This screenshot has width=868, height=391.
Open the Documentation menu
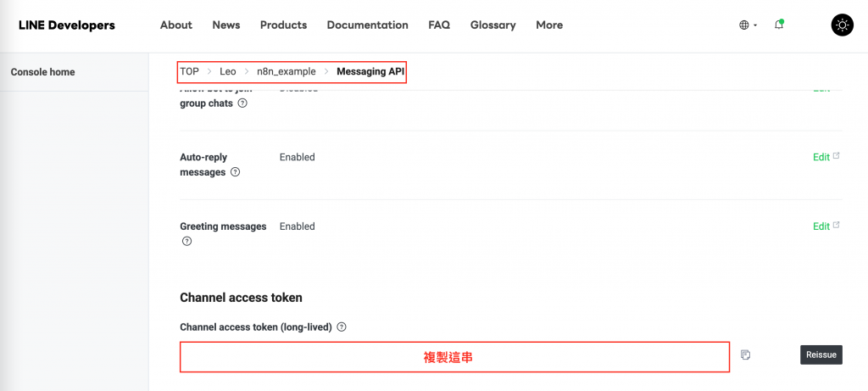coord(368,25)
